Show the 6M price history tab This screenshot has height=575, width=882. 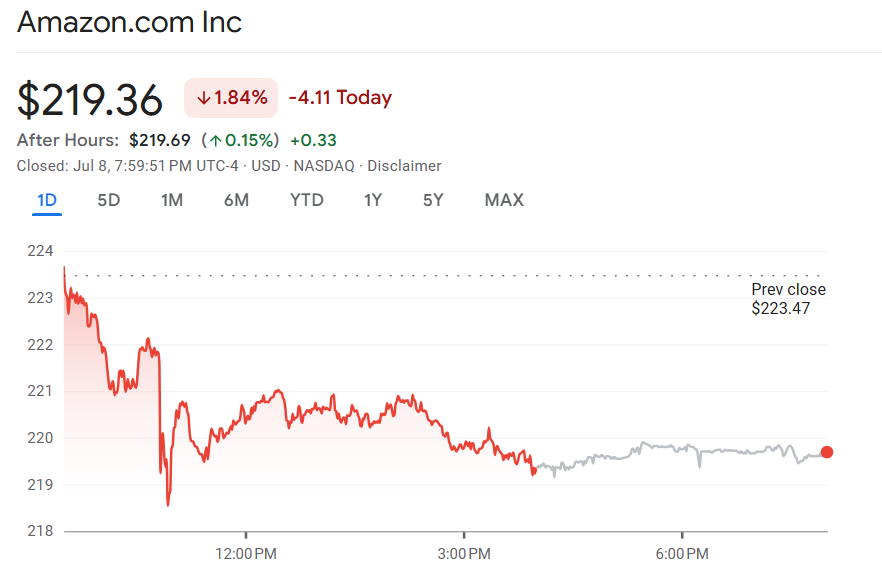(x=236, y=200)
